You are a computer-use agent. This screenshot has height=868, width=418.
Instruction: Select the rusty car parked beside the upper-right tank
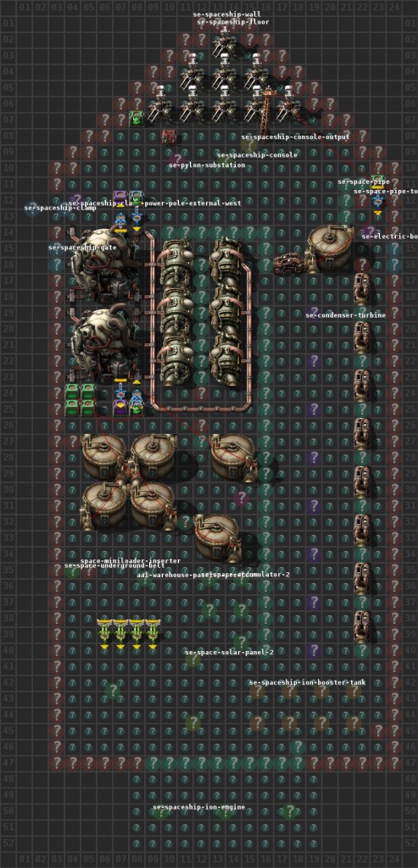point(291,264)
